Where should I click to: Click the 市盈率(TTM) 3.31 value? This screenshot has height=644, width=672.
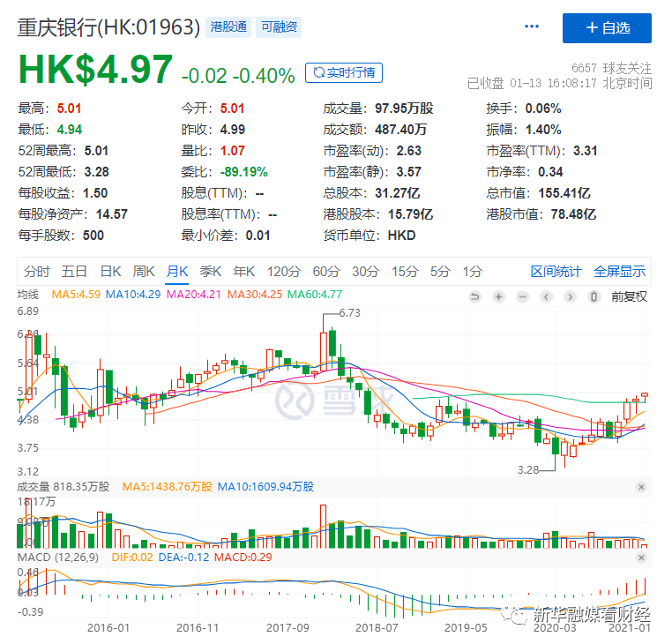[586, 151]
